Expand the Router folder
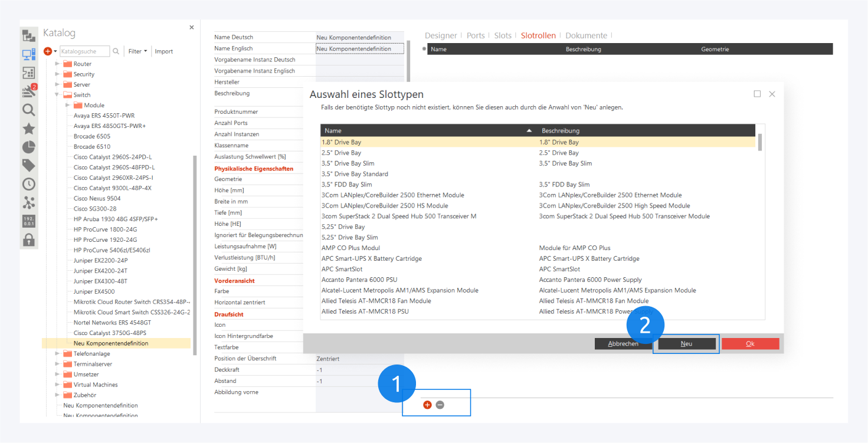Image resolution: width=868 pixels, height=443 pixels. coord(57,64)
